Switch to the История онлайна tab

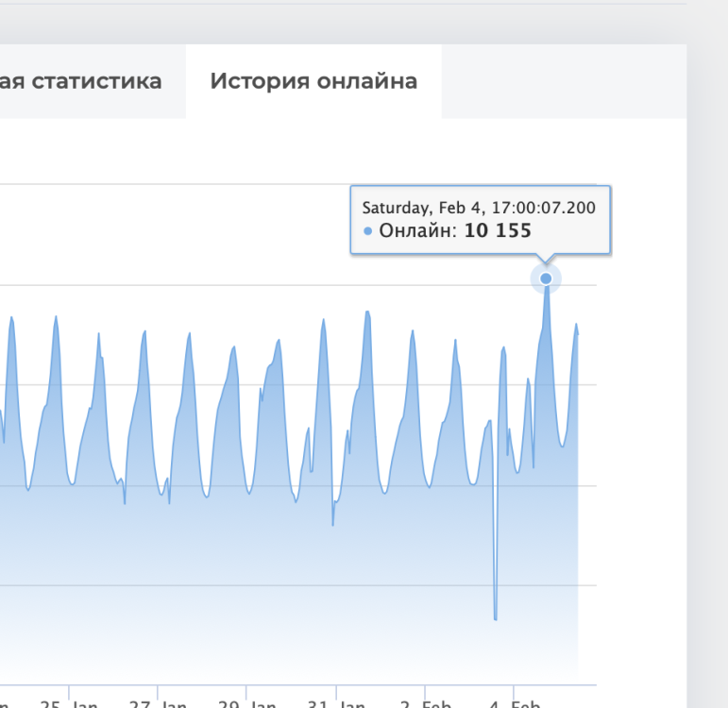[x=313, y=81]
